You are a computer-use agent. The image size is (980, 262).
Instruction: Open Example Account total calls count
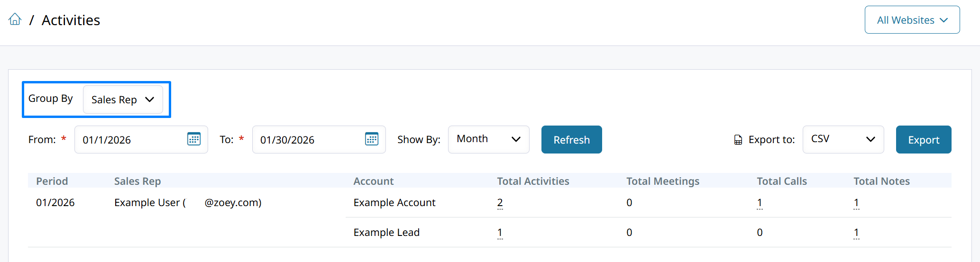click(x=760, y=203)
